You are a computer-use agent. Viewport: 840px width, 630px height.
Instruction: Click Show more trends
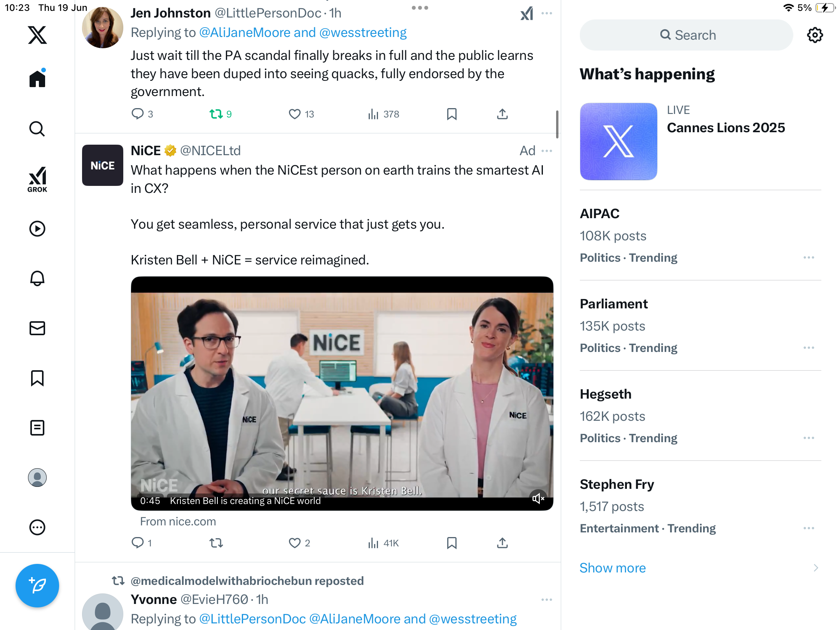(612, 568)
